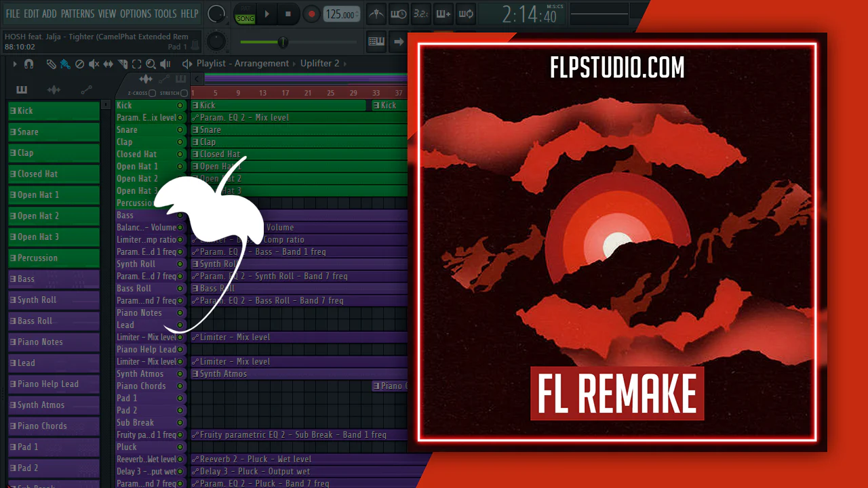Screen dimensions: 868x488
Task: Mute the Pluck track via its green LED
Action: pyautogui.click(x=180, y=447)
